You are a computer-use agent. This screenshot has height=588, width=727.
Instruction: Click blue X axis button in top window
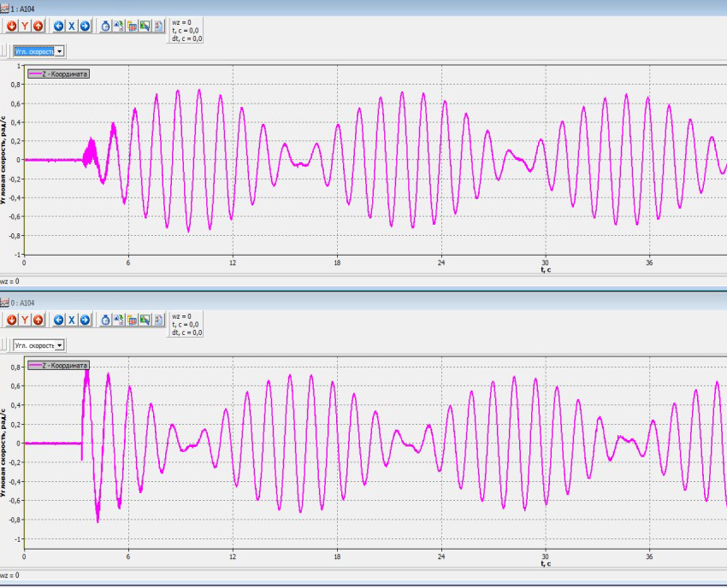coord(72,26)
